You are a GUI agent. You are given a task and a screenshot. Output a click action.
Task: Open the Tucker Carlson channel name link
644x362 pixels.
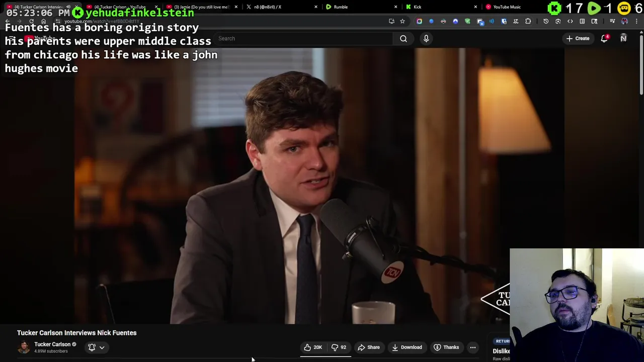[x=52, y=344]
